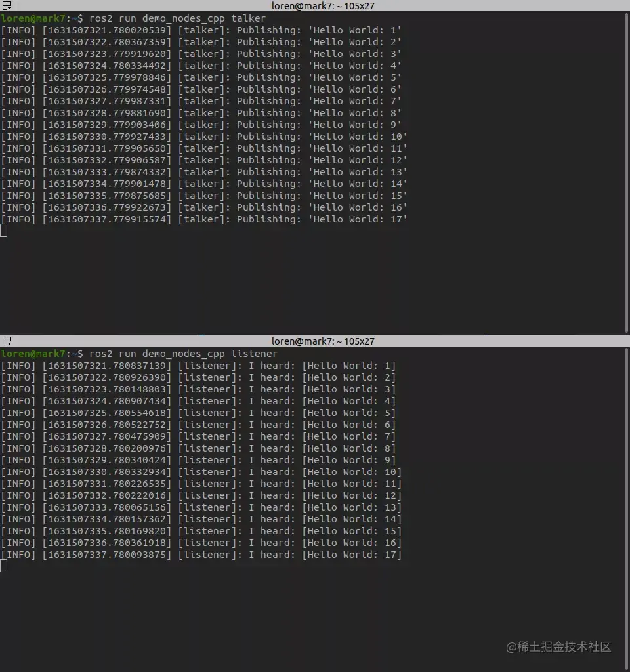
Task: Click the listener line '[Hello World: 8]'
Action: click(198, 448)
